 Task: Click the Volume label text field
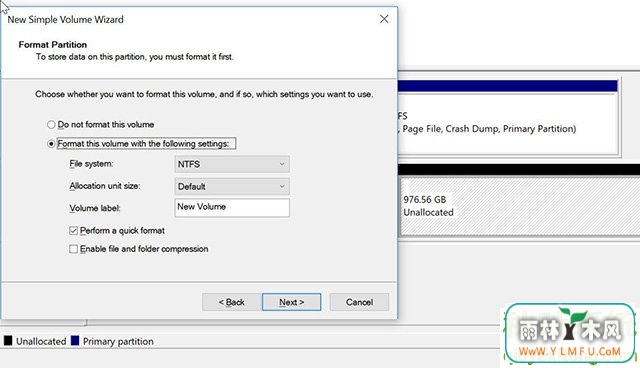tap(232, 207)
